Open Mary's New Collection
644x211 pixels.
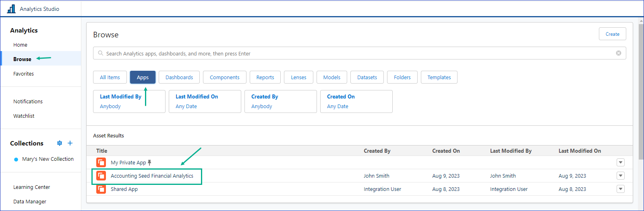48,159
